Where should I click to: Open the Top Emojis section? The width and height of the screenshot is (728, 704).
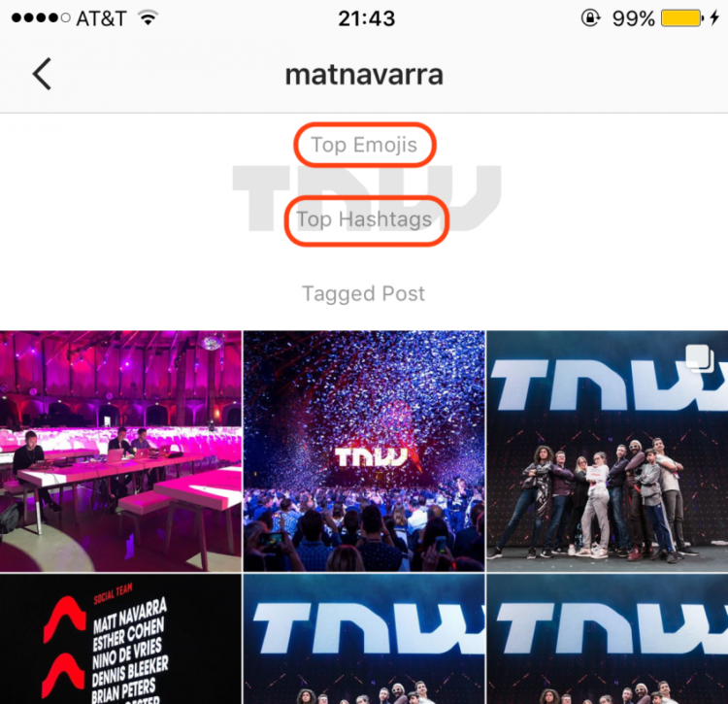[x=364, y=145]
